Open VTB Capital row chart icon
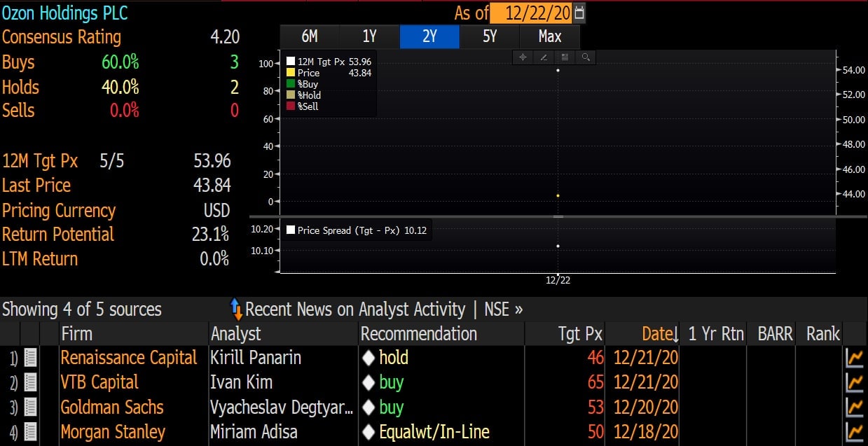Screen dimensions: 868x446 click(855, 383)
